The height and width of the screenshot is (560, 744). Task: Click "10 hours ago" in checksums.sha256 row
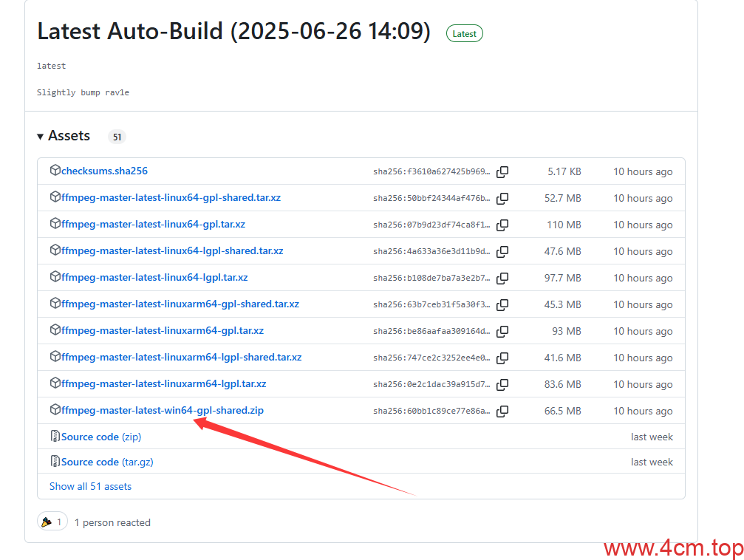click(643, 172)
